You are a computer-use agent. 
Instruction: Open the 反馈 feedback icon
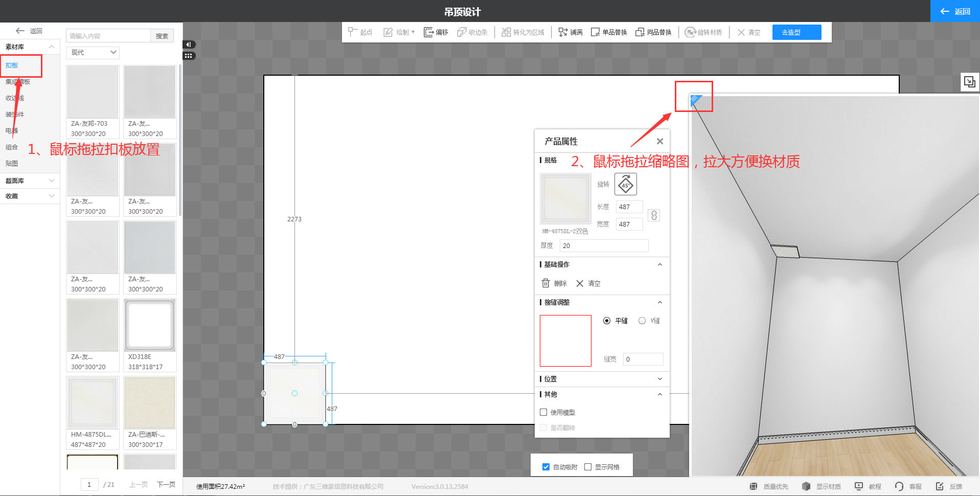pos(940,486)
